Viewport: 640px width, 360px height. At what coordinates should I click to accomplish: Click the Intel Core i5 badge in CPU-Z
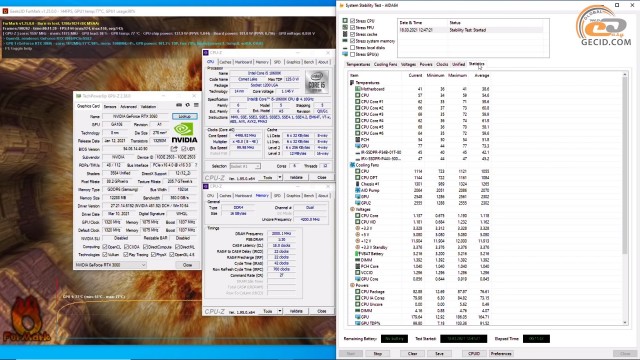point(317,82)
